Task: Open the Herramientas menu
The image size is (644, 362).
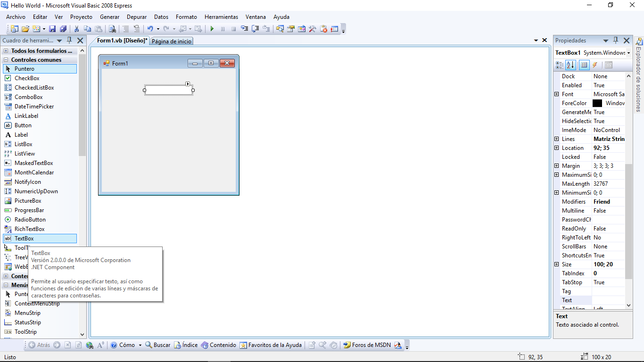Action: coord(221,17)
